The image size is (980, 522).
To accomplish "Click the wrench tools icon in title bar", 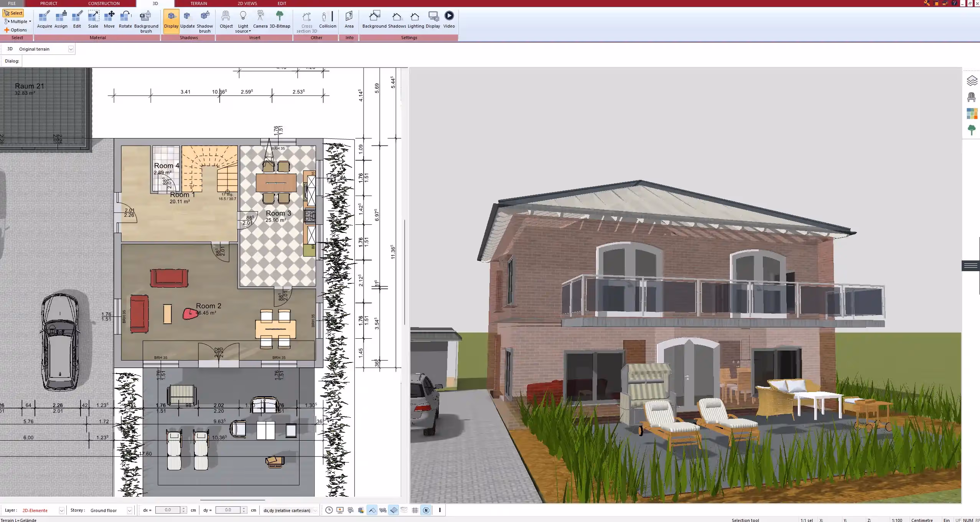I will pyautogui.click(x=927, y=3).
